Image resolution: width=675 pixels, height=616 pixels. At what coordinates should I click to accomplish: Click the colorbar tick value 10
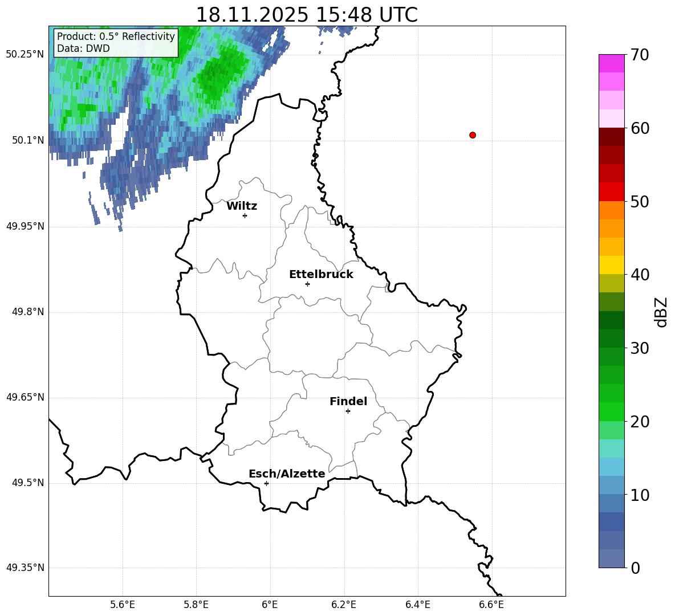click(x=640, y=495)
